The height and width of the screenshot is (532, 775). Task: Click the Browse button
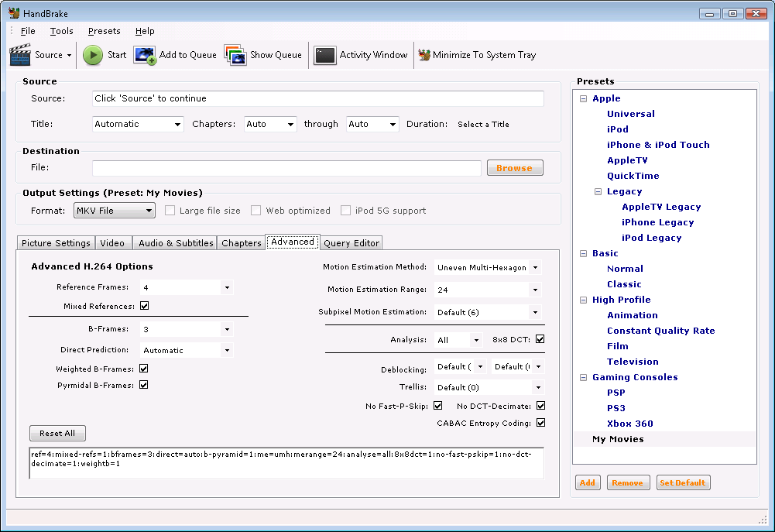515,167
